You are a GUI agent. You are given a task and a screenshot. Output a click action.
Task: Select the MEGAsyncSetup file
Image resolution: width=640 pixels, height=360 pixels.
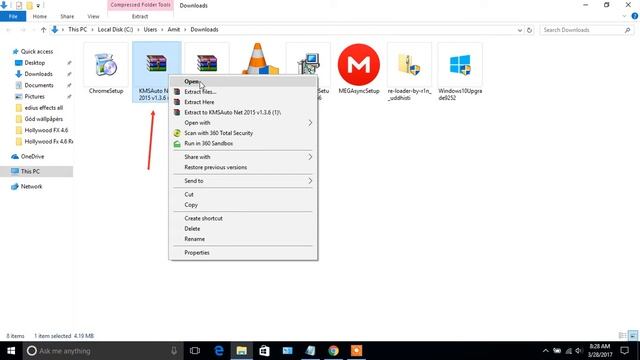point(359,69)
